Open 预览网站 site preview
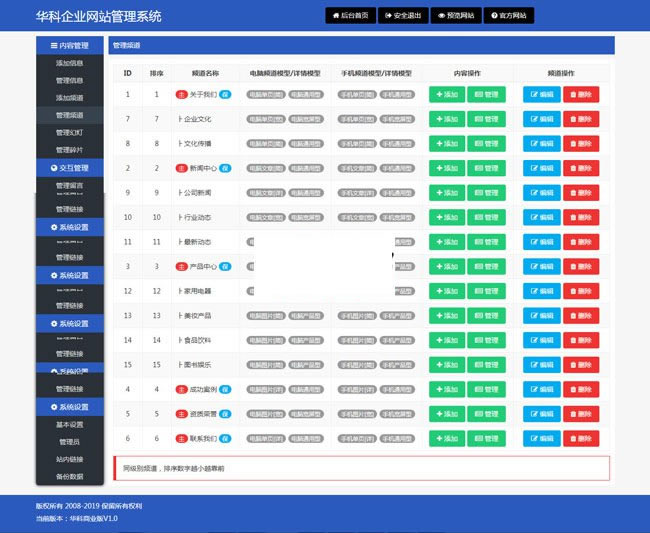The height and width of the screenshot is (533, 650). point(457,16)
